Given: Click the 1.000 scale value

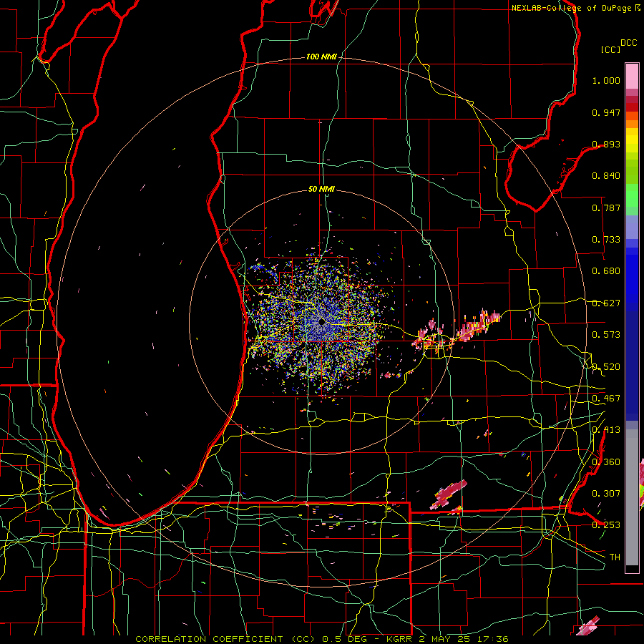Looking at the screenshot, I should click(606, 80).
